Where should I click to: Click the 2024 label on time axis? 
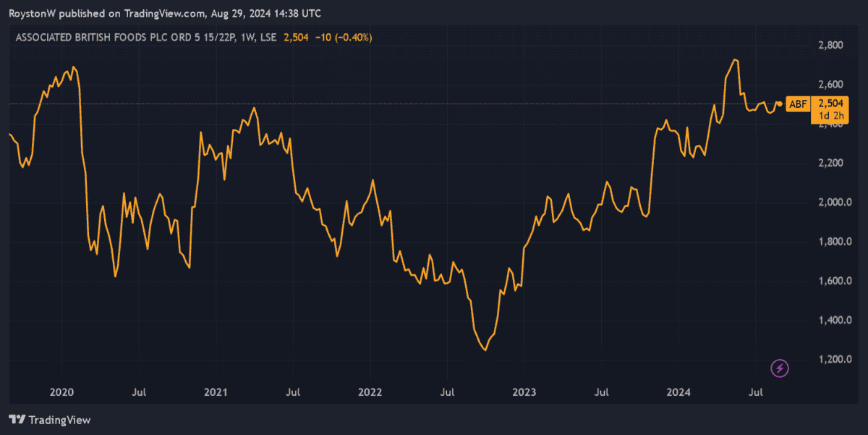tap(678, 392)
